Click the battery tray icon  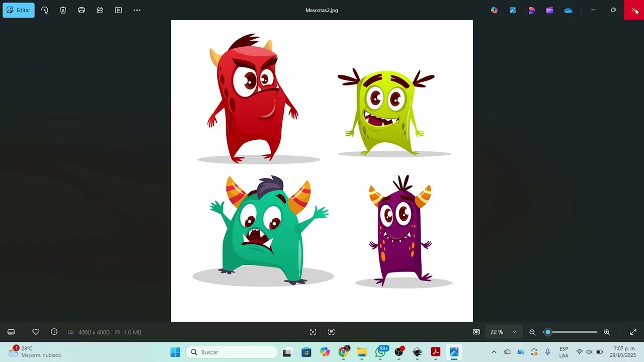[600, 352]
